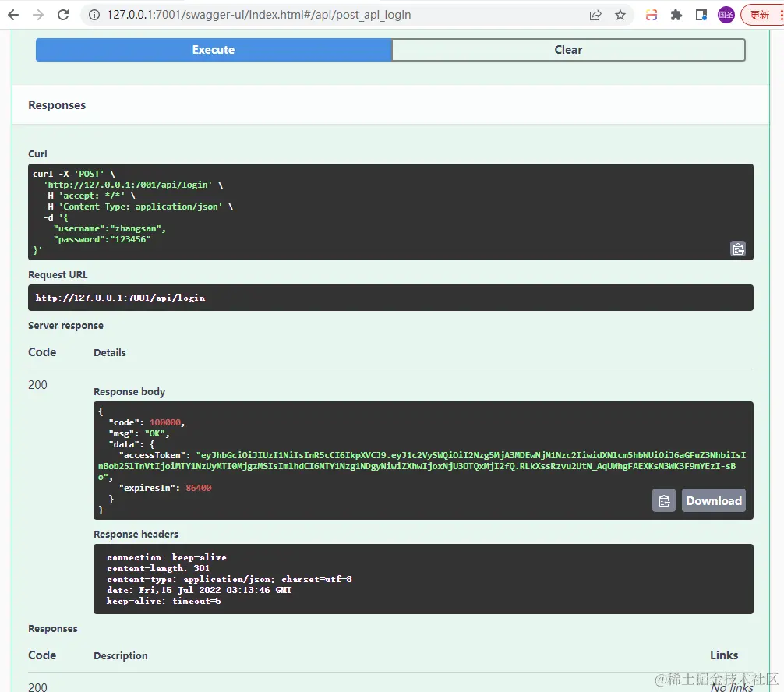
Task: Focus the browser address bar URL
Action: (x=259, y=15)
